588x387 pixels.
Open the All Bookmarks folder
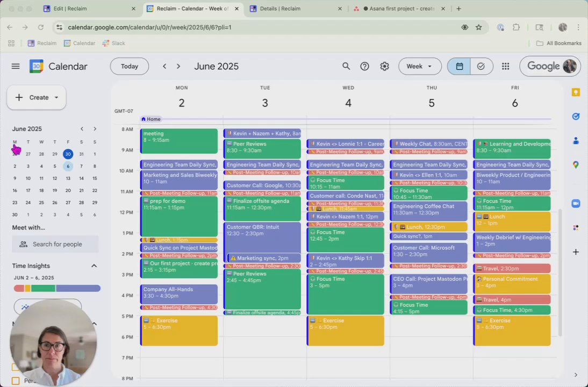tap(559, 43)
